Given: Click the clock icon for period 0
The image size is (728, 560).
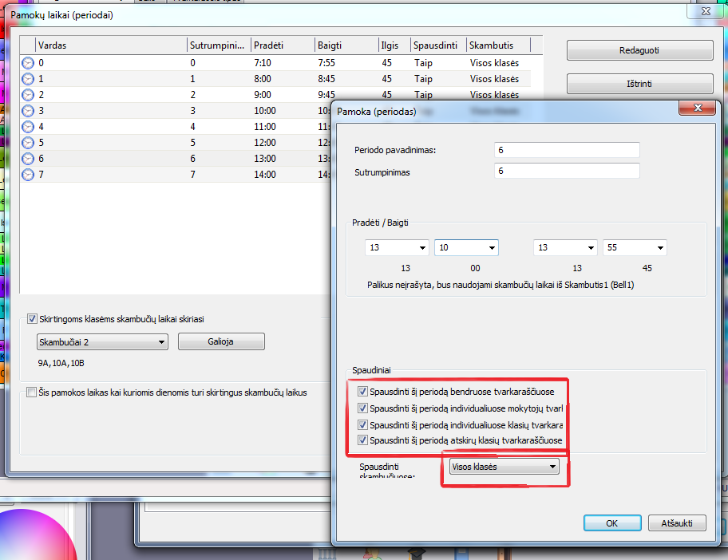Looking at the screenshot, I should (28, 63).
